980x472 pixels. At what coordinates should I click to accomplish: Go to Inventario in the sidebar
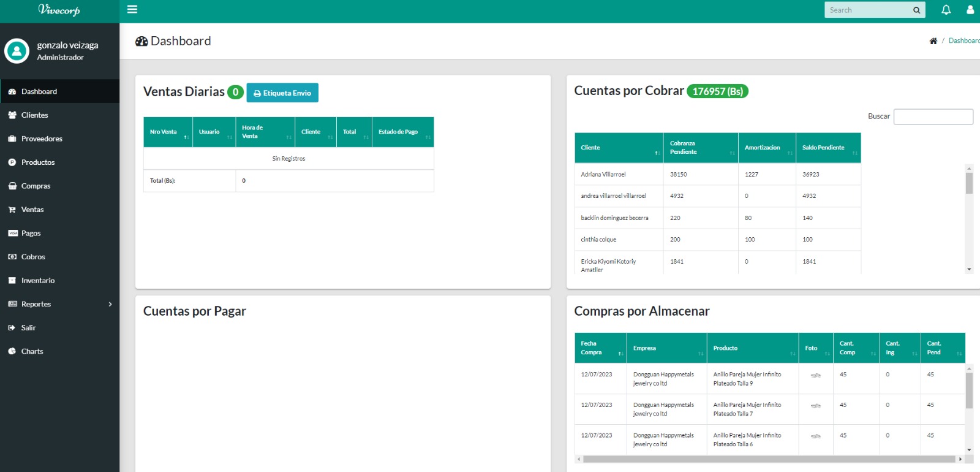coord(37,281)
